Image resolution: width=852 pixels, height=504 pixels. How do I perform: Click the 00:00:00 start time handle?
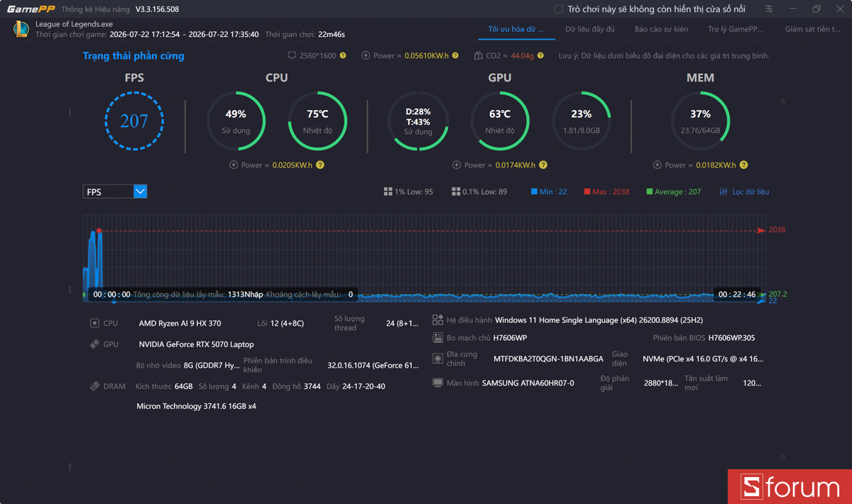(111, 294)
